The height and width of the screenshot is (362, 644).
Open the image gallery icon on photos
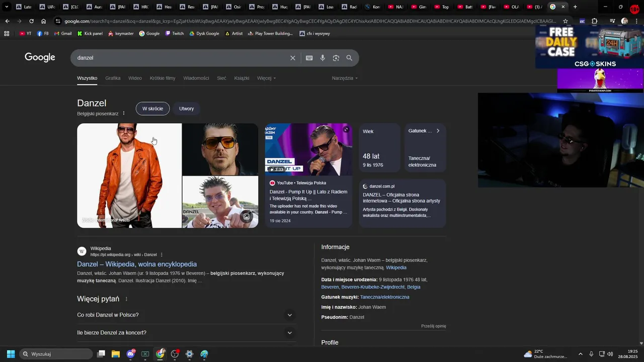coord(247,216)
